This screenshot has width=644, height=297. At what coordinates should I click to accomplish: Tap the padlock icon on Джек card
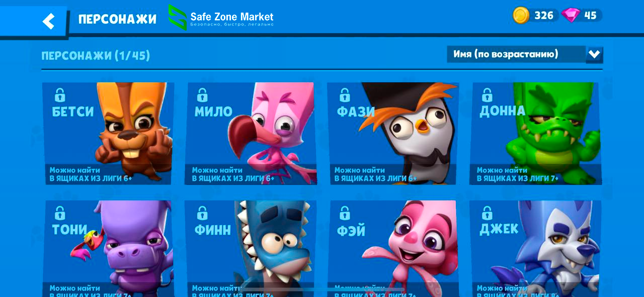click(487, 213)
